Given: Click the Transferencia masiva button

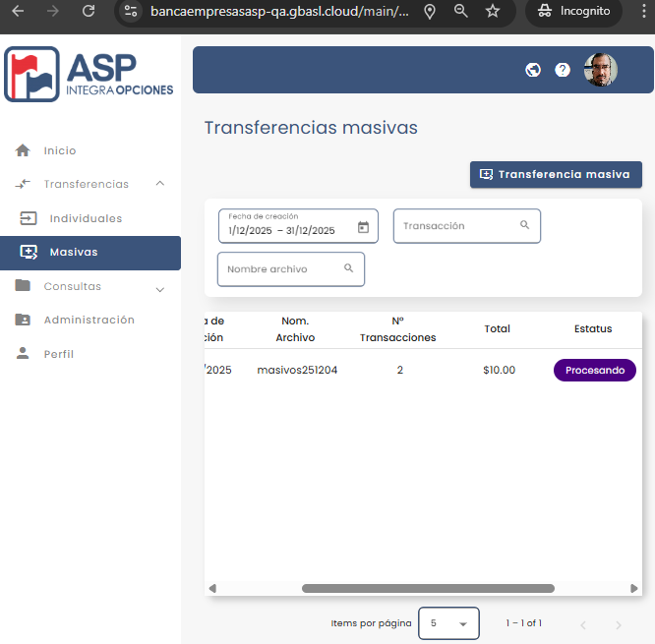Looking at the screenshot, I should tap(556, 174).
